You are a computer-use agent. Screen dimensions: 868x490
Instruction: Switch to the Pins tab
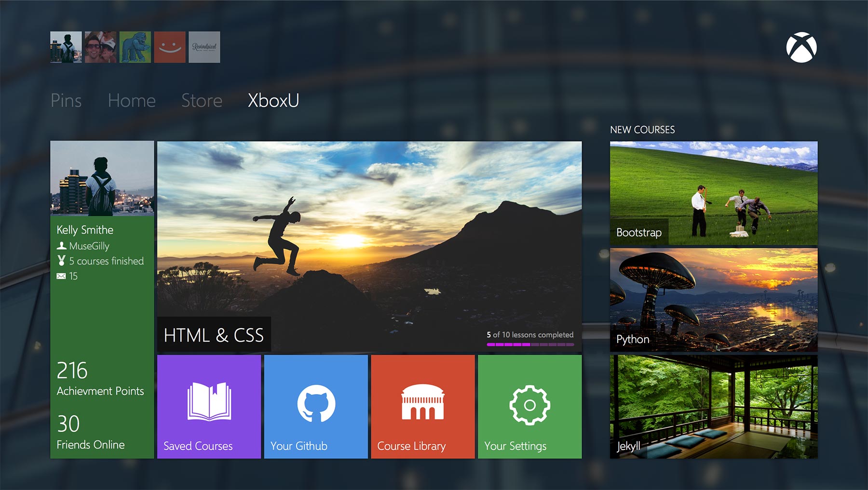(67, 101)
